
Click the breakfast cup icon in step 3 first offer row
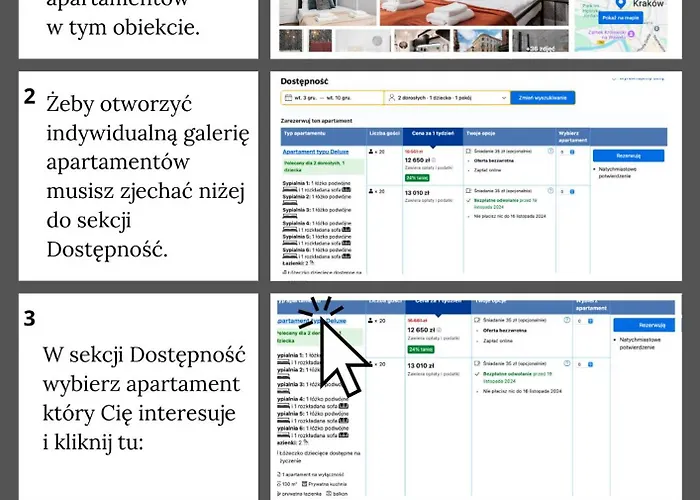[x=477, y=320]
